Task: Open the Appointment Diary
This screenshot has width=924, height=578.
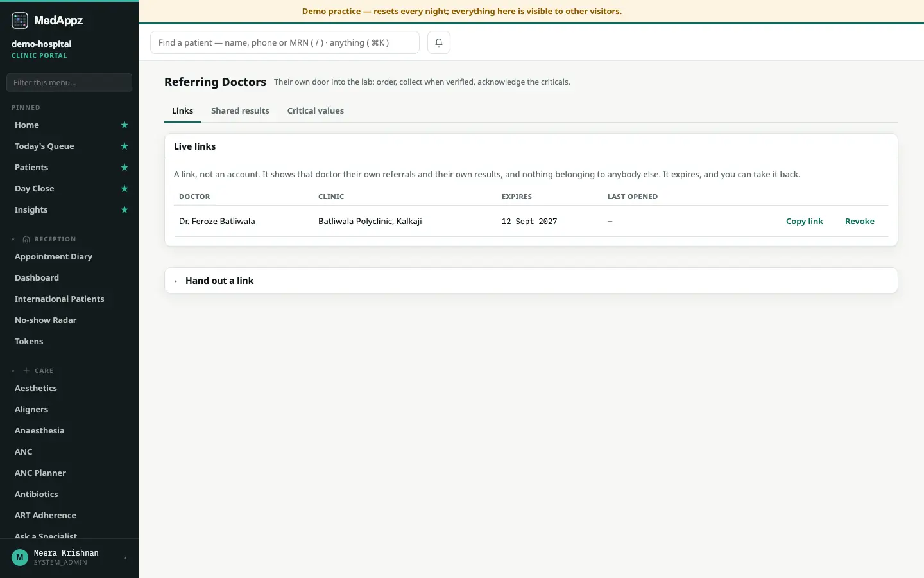Action: coord(53,257)
